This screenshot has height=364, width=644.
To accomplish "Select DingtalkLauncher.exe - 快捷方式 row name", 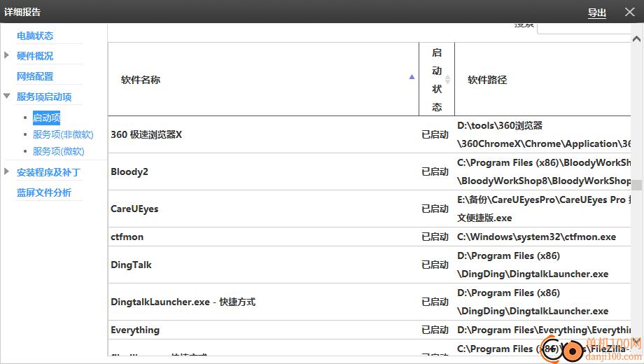I will (183, 302).
